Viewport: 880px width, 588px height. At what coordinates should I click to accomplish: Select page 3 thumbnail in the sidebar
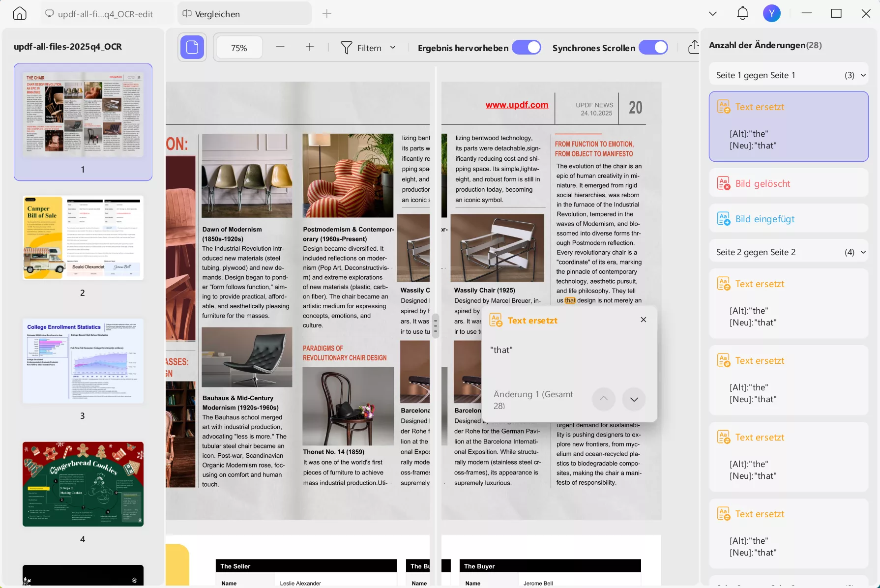coord(83,360)
